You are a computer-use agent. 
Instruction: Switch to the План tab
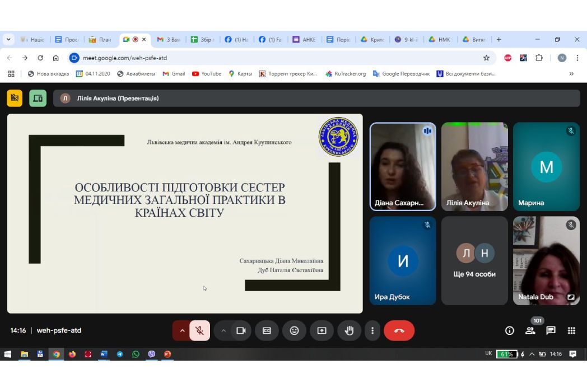click(100, 39)
